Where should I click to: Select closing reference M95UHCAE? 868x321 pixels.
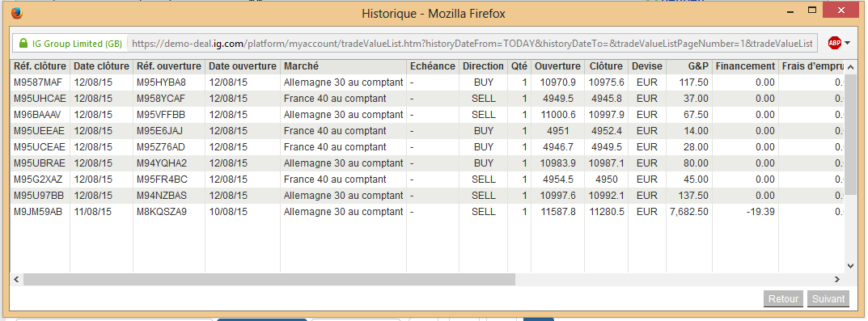point(40,99)
